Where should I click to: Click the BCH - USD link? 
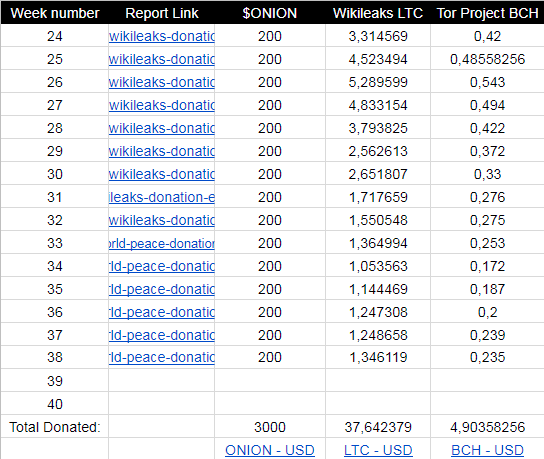487,450
